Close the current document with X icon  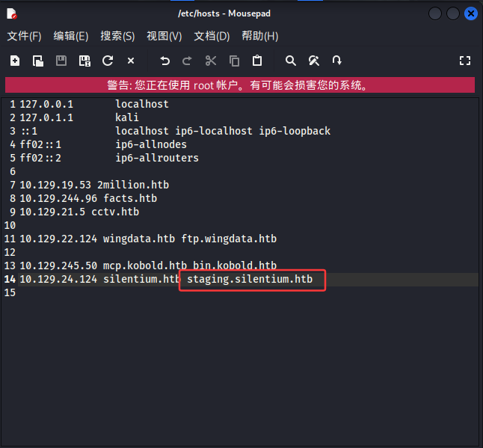pos(131,61)
